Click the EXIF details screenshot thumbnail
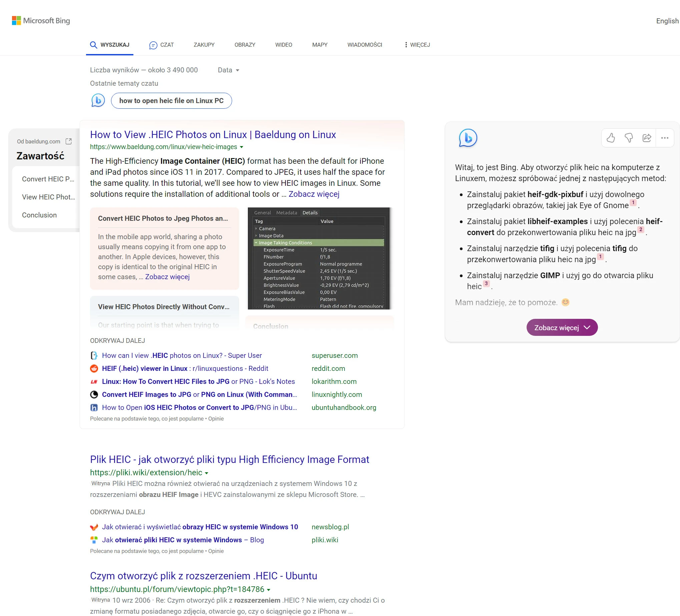This screenshot has width=680, height=616. tap(319, 258)
